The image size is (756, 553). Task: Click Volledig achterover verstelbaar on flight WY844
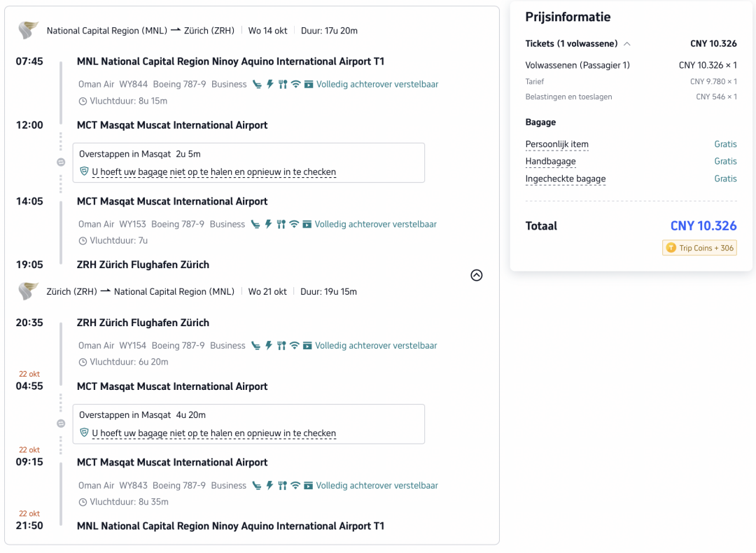point(377,85)
